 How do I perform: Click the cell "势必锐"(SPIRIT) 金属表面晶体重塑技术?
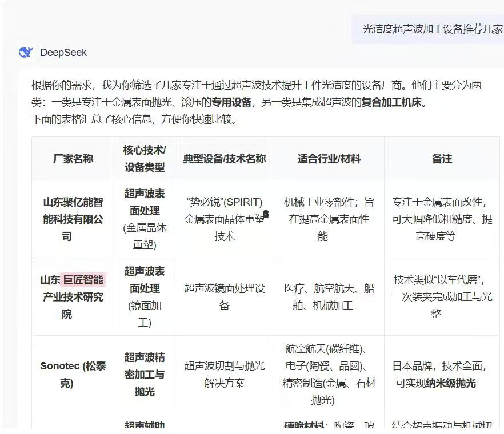click(x=225, y=219)
